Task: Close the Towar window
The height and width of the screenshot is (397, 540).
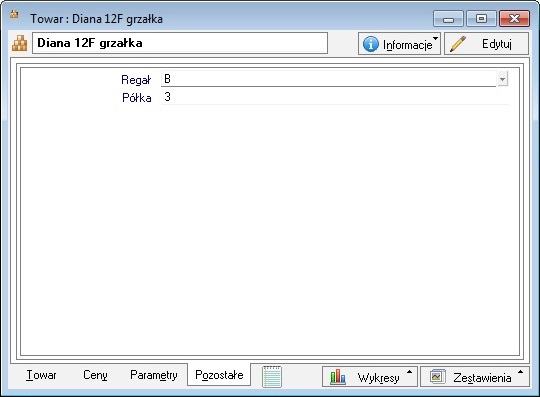Action: (514, 19)
